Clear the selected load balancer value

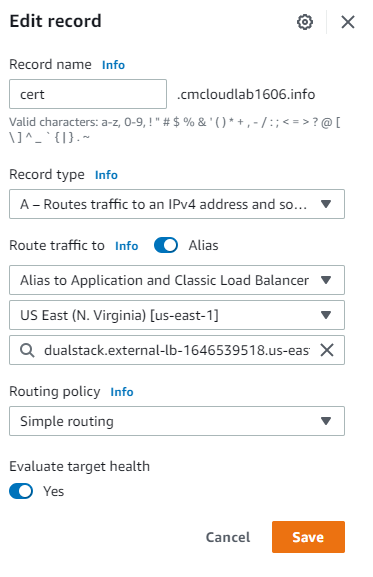coord(327,350)
